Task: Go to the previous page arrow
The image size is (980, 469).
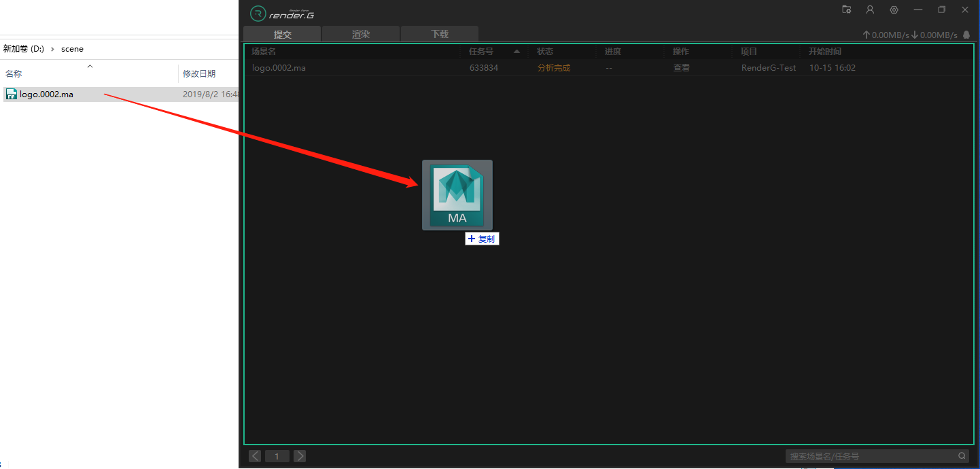Action: (x=255, y=456)
